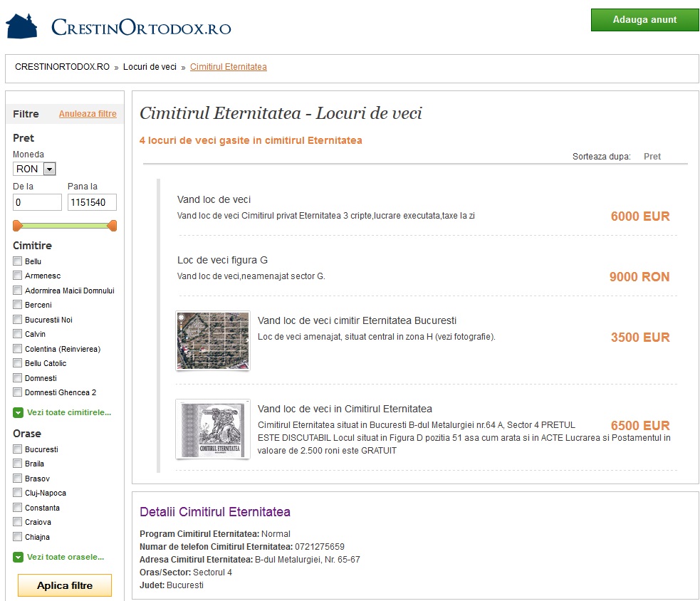Click the Pana la maximum price field
The height and width of the screenshot is (601, 700).
coord(92,202)
